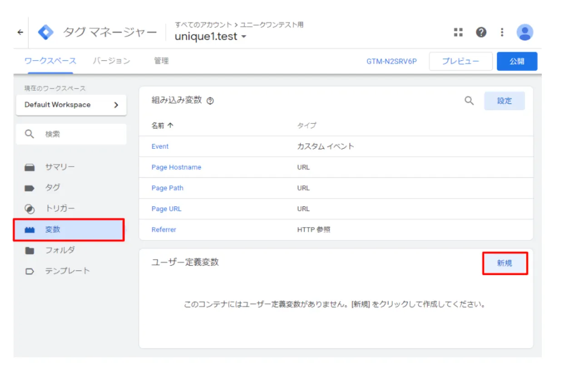Click the URL type cell in Page Path row
The width and height of the screenshot is (574, 392).
303,188
